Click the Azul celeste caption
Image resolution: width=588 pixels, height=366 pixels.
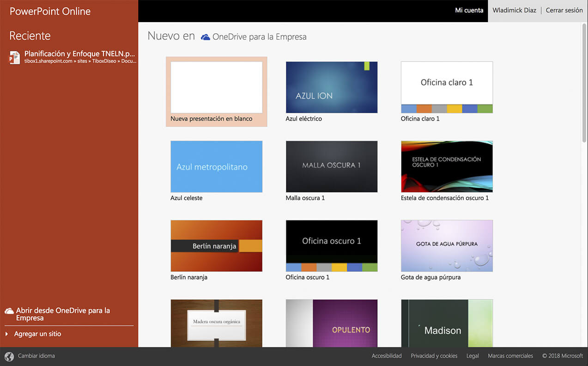tap(187, 198)
